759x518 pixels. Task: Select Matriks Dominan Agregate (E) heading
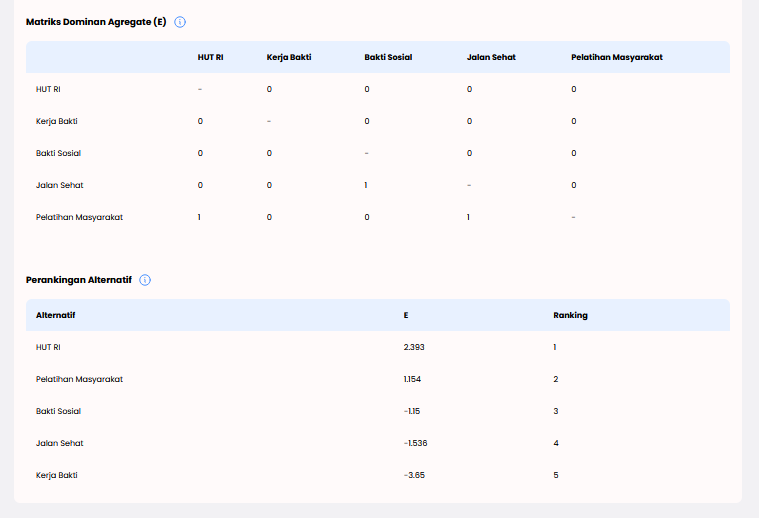[96, 22]
